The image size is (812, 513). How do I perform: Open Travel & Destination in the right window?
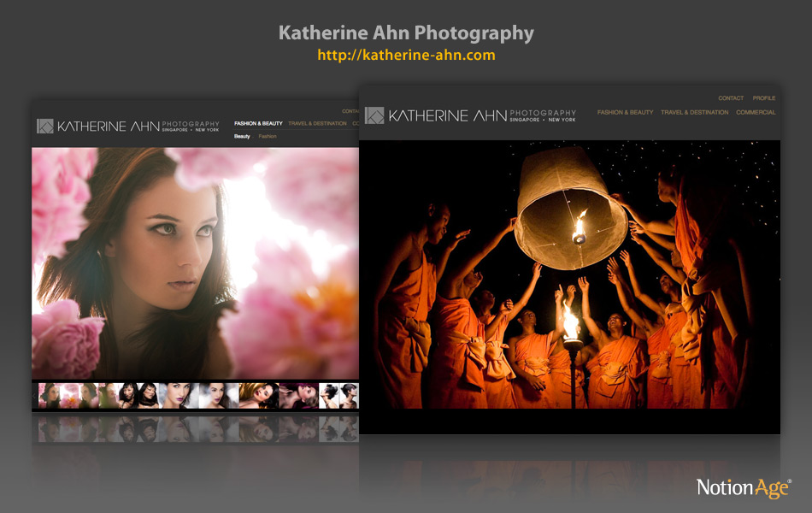tap(694, 112)
